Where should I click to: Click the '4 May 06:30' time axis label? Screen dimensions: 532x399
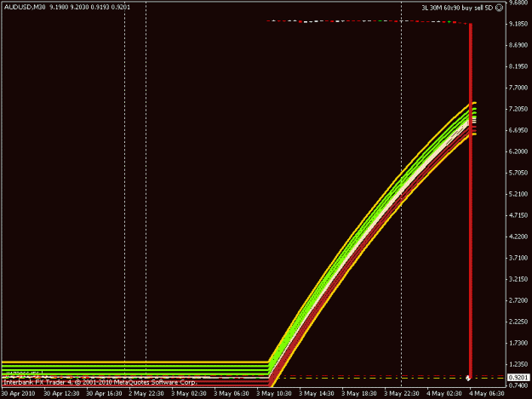[487, 394]
